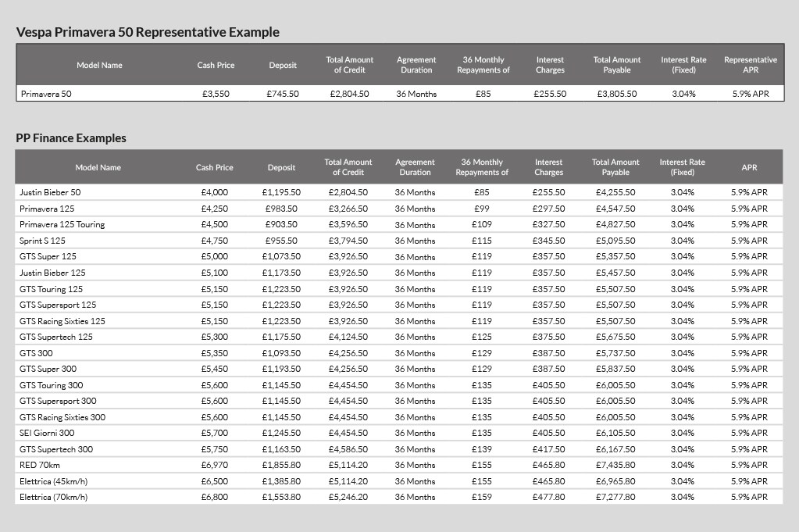Image resolution: width=799 pixels, height=532 pixels.
Task: Click the Deposit header in PP Finance table
Action: [281, 167]
